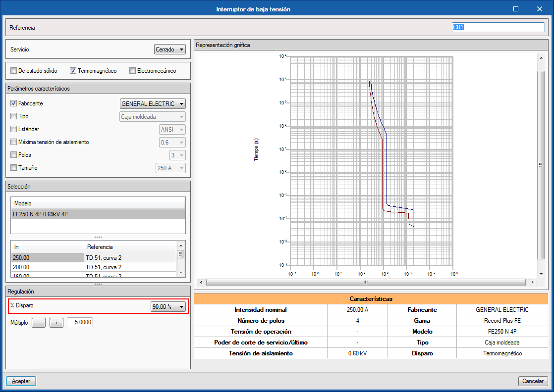Click the Aceptar button
Image resolution: width=554 pixels, height=392 pixels.
pos(21,381)
